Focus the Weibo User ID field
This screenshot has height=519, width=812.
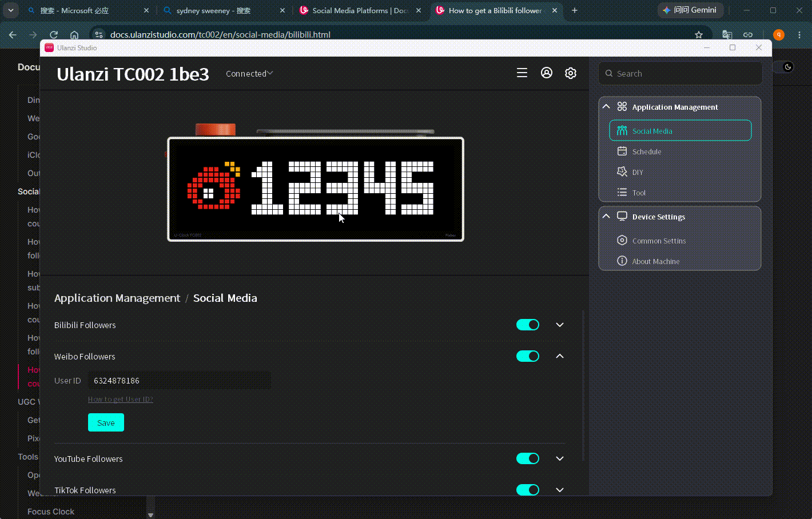tap(180, 381)
